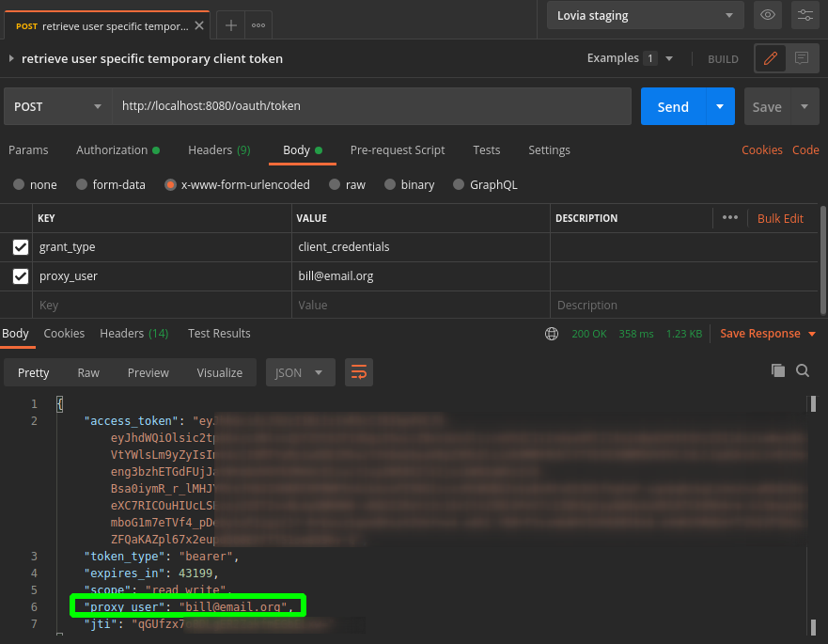Select the raw body radio
This screenshot has height=644, width=828.
point(335,184)
